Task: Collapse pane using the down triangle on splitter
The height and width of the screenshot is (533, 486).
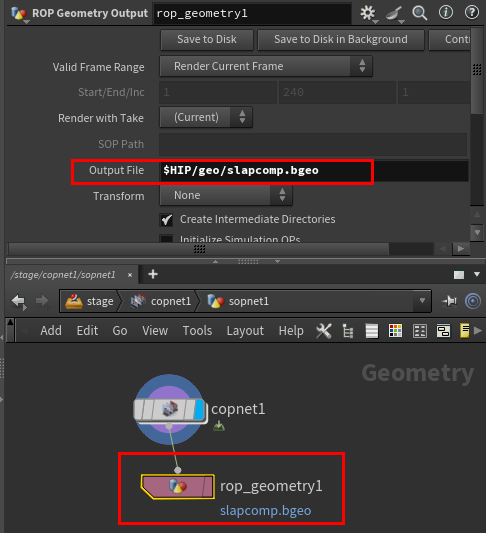Action: click(x=277, y=261)
